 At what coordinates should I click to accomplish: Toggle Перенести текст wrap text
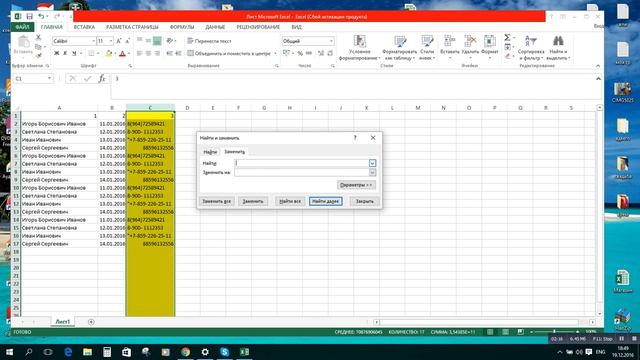click(209, 41)
